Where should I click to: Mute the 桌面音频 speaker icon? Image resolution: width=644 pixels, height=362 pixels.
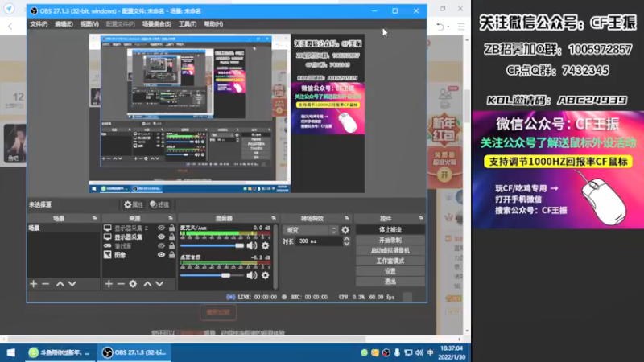252,275
